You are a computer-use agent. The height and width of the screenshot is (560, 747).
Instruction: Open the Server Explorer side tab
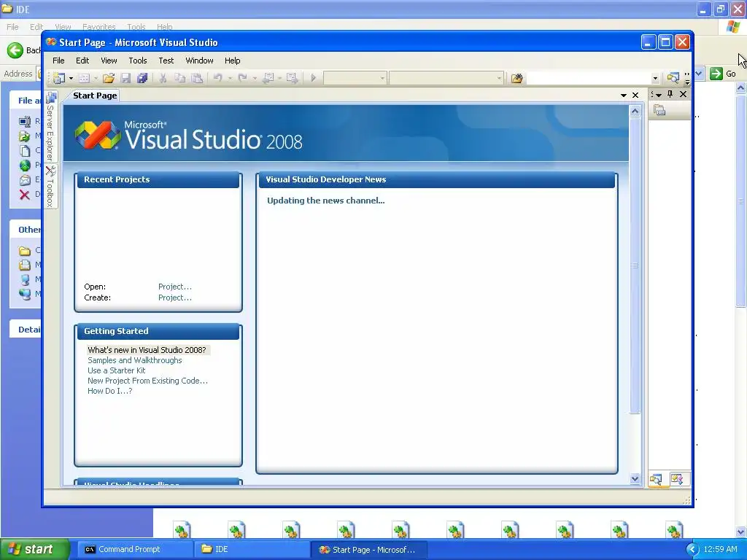pyautogui.click(x=50, y=127)
